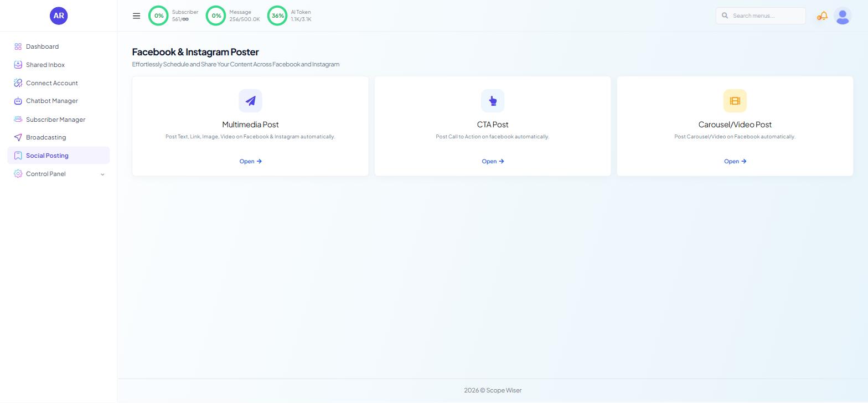The width and height of the screenshot is (868, 403).
Task: Click the Facebook & Instagram Poster heading
Action: pyautogui.click(x=195, y=52)
